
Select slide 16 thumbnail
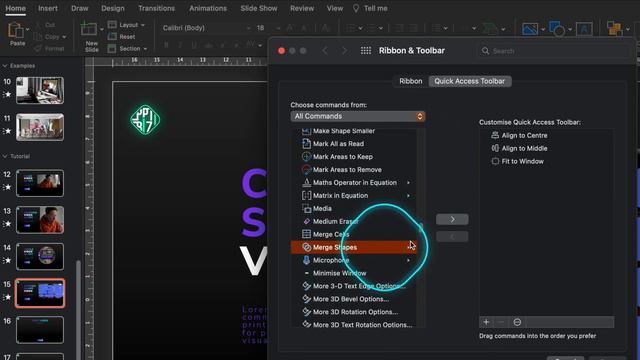coord(40,330)
